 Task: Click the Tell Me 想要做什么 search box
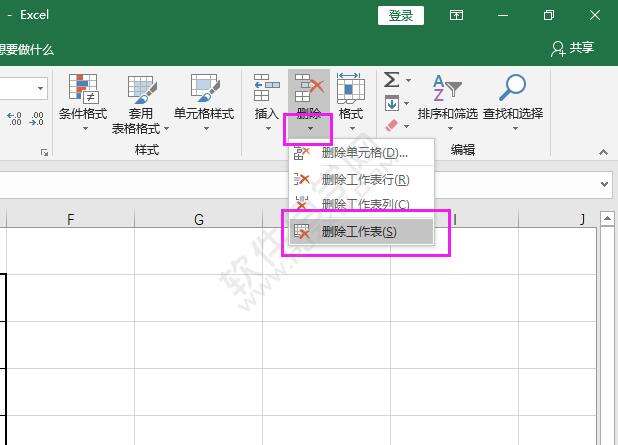[27, 50]
